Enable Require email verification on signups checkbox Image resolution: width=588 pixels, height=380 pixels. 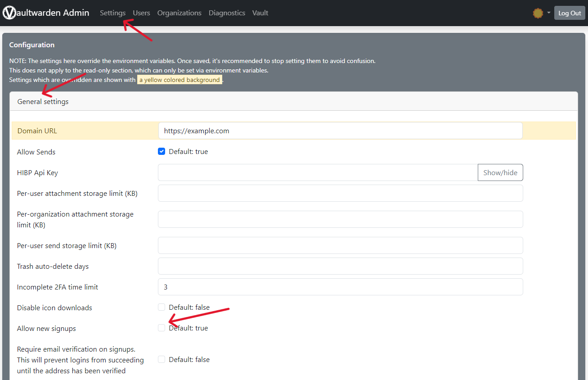(162, 360)
